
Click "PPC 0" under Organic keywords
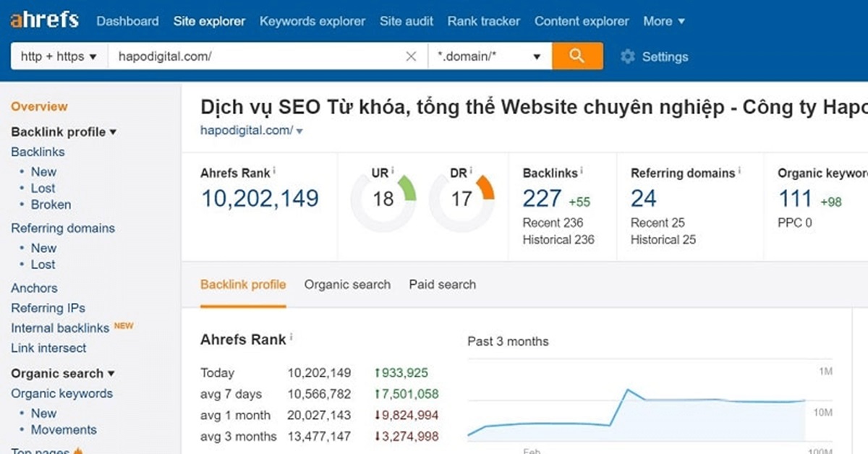click(795, 223)
